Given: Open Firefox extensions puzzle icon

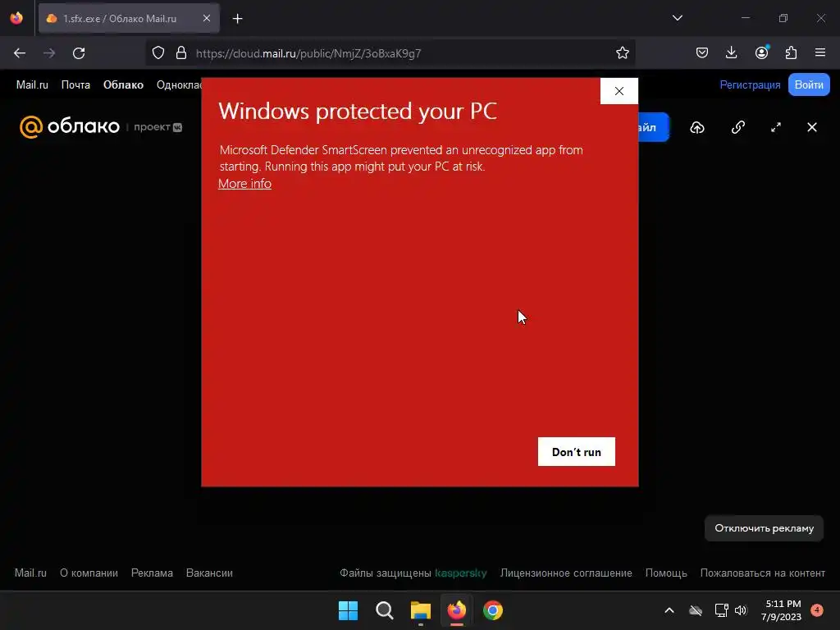Looking at the screenshot, I should [791, 53].
